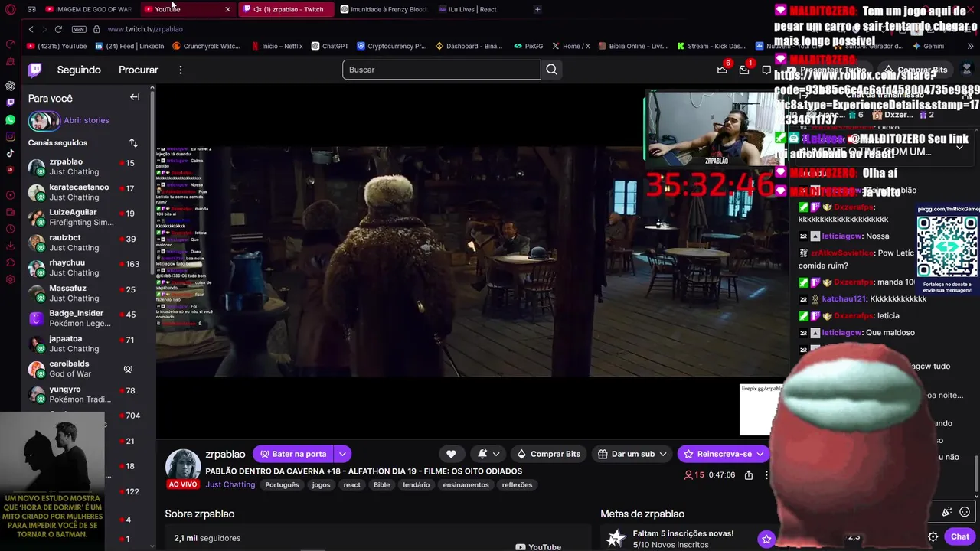Go back using browser back arrow

[31, 29]
